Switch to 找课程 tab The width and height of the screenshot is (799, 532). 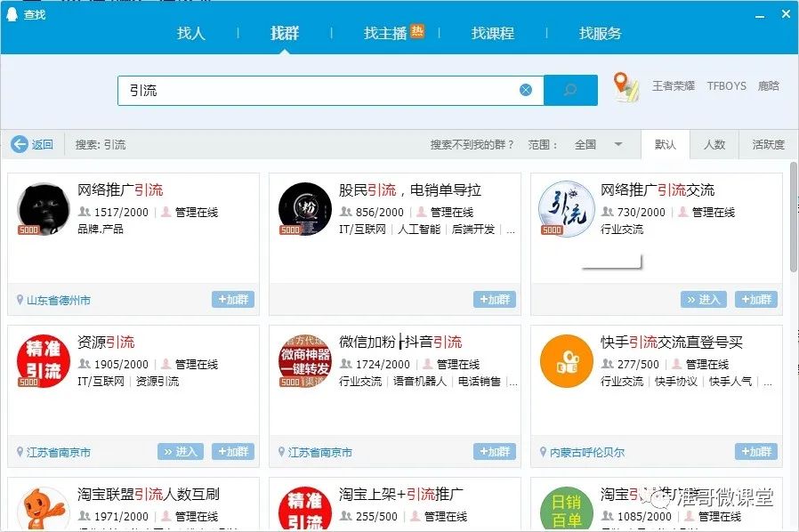point(493,33)
